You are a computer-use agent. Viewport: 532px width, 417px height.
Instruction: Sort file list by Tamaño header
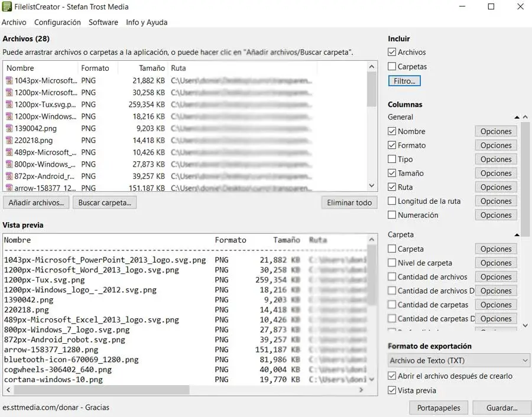pyautogui.click(x=142, y=68)
